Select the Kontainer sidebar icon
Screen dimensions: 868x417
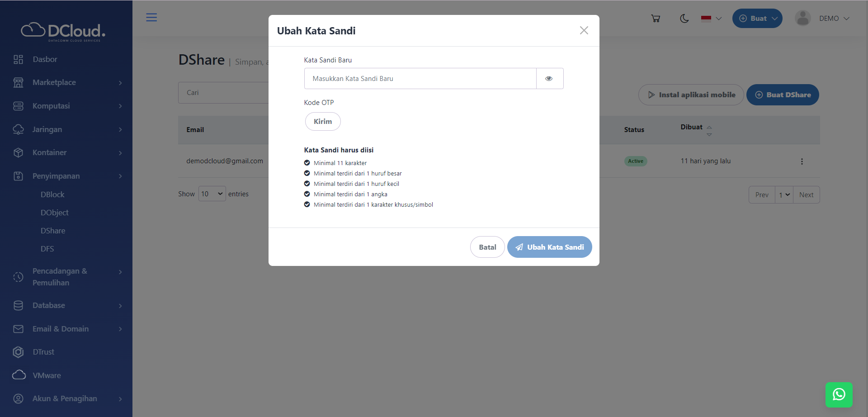tap(18, 152)
